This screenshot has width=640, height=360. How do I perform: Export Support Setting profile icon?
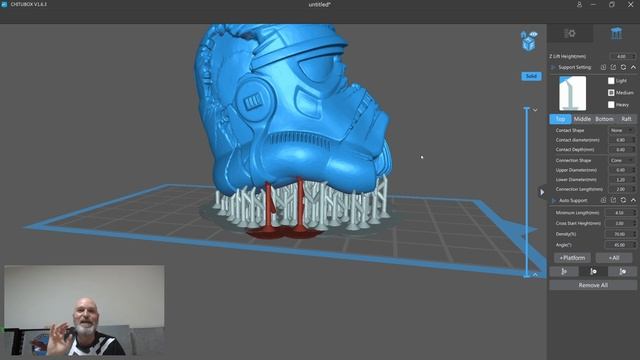pos(613,67)
